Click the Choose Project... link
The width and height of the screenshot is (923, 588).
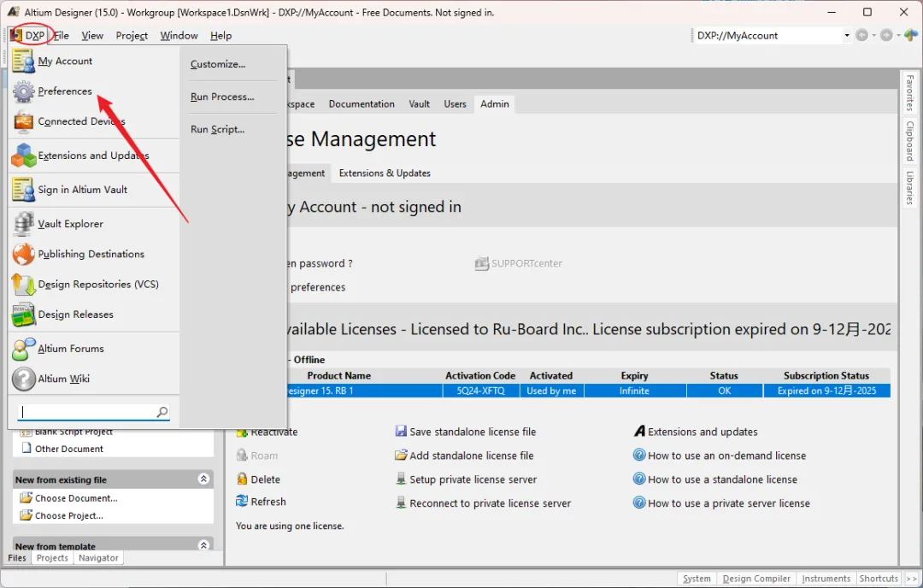coord(69,515)
